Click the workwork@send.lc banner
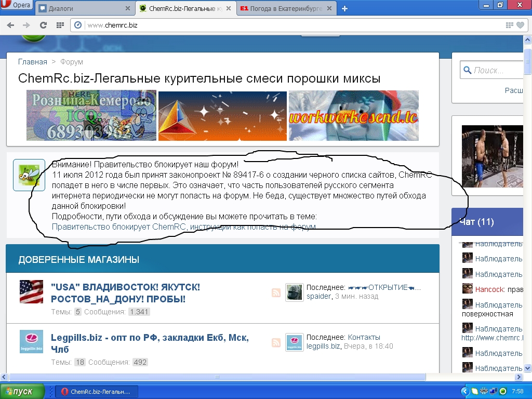532x399 pixels. click(353, 115)
